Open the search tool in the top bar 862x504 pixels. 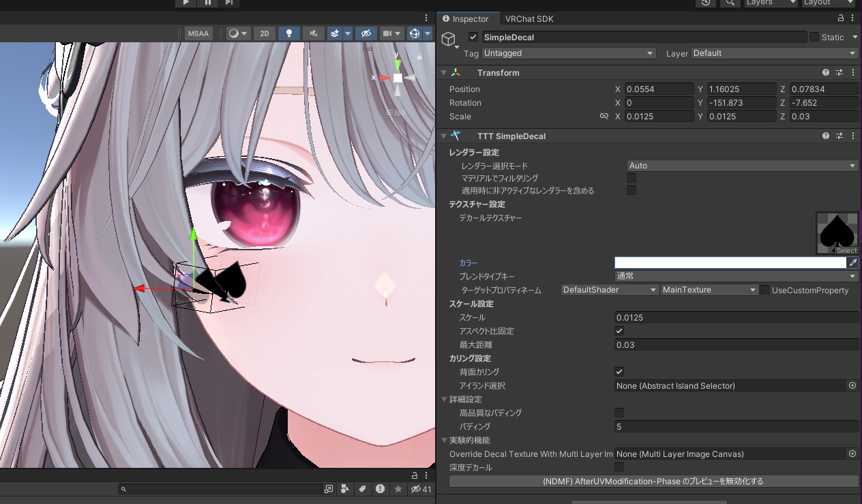pyautogui.click(x=730, y=3)
